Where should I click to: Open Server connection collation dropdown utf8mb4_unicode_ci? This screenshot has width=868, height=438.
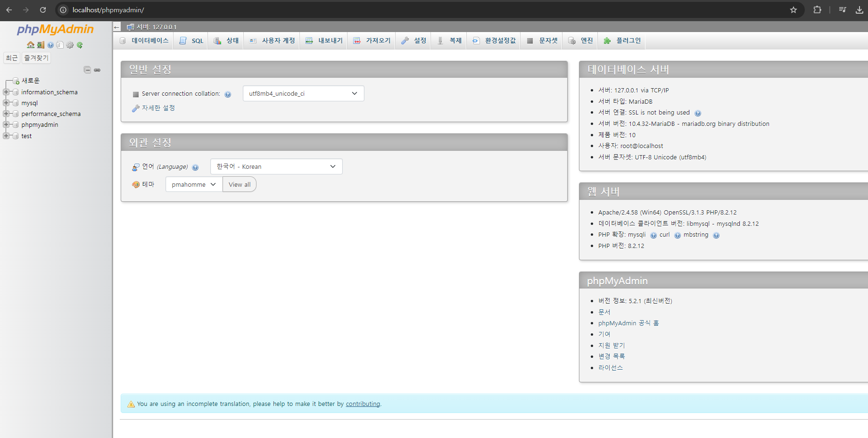click(x=303, y=93)
